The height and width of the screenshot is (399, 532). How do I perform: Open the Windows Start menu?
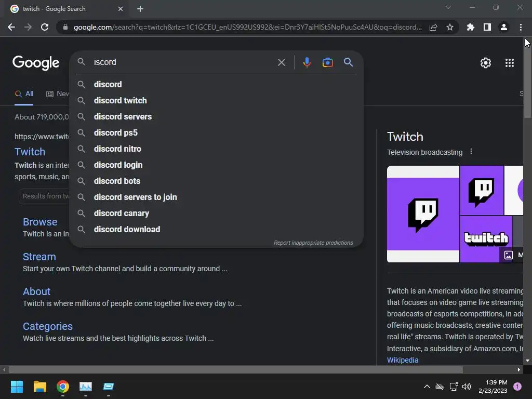[17, 387]
